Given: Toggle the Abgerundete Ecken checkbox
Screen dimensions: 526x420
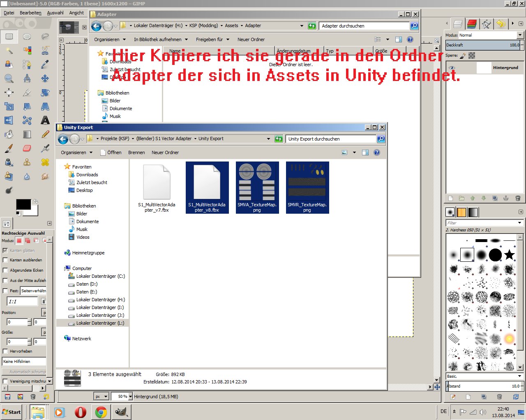Looking at the screenshot, I should pos(5,270).
